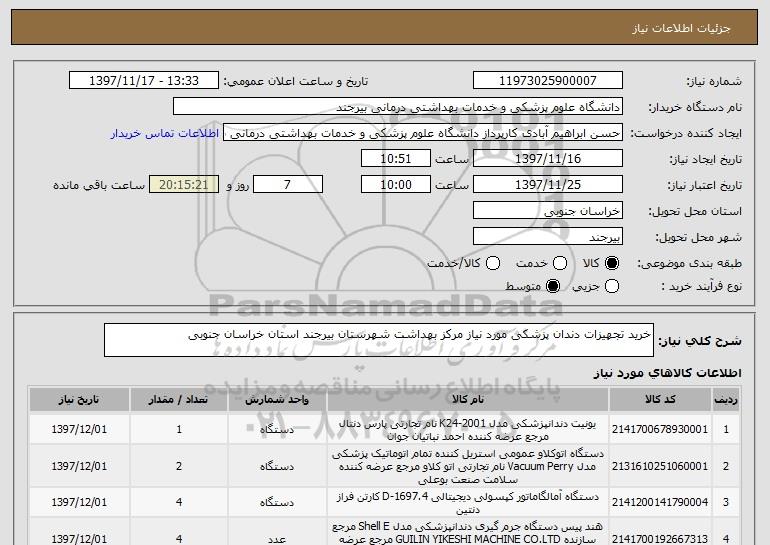Select the کالا/خدمت radio button
The image size is (770, 545).
pos(493,264)
